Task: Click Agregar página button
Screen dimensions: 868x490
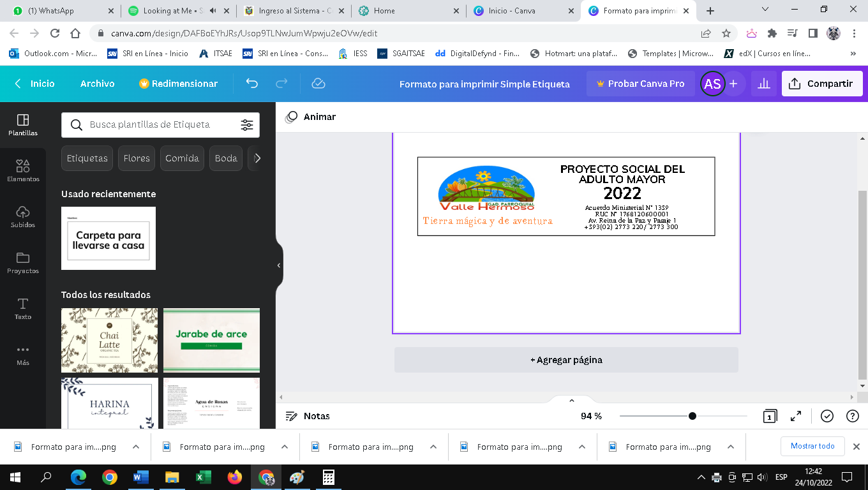Action: 566,360
